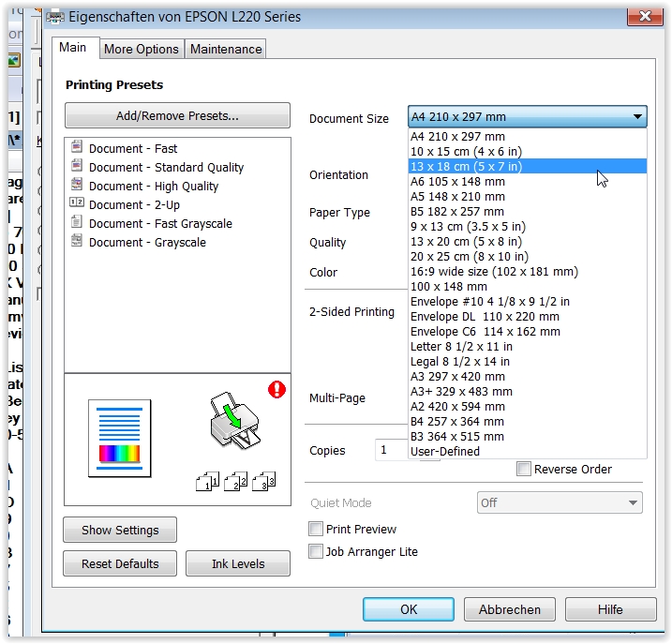Select Document - Fast Grayscale preset
This screenshot has height=644, width=672.
(x=160, y=223)
